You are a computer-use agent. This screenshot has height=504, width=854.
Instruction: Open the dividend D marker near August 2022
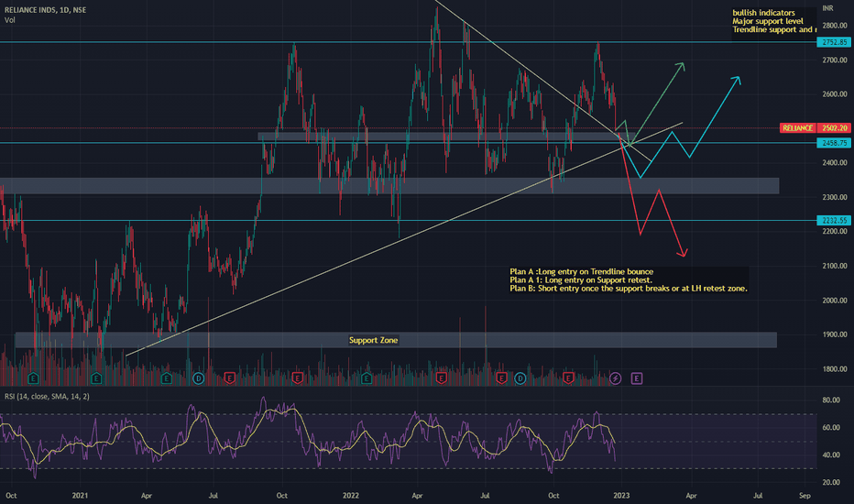tap(520, 378)
